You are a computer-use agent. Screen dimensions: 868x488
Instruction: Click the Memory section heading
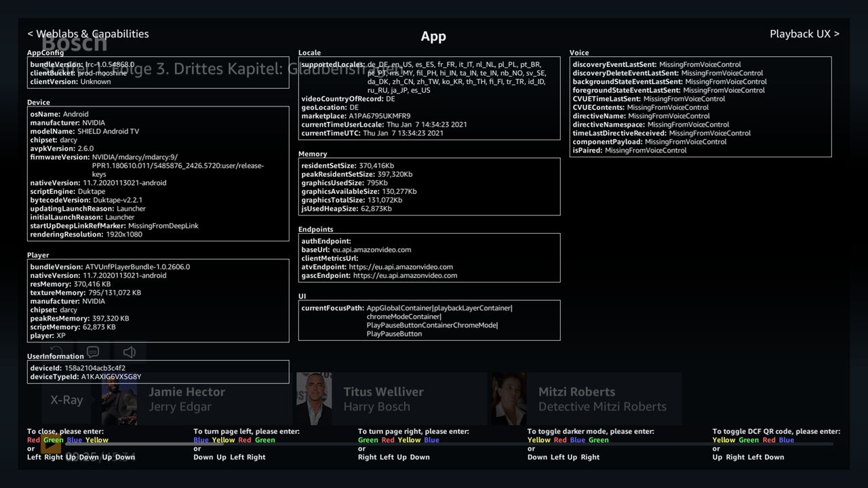(x=313, y=154)
